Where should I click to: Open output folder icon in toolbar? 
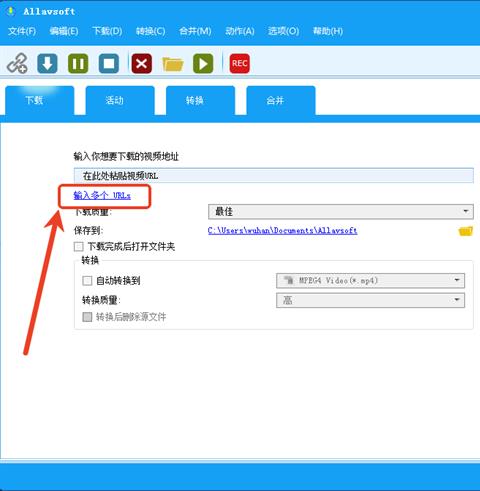(173, 64)
